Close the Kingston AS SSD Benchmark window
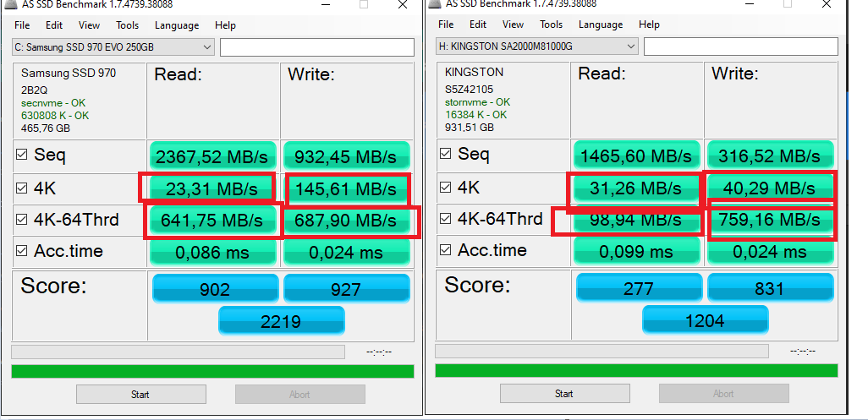This screenshot has width=868, height=420. pos(827,4)
